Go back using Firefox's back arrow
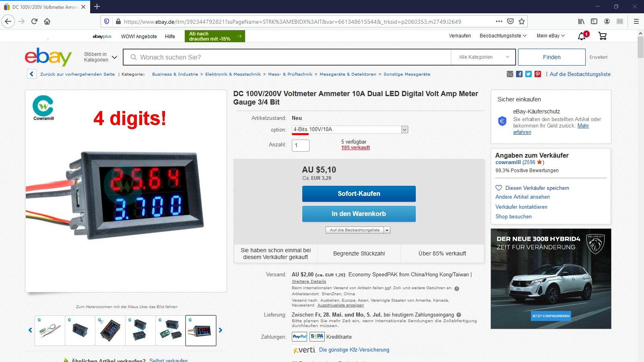 [x=8, y=21]
